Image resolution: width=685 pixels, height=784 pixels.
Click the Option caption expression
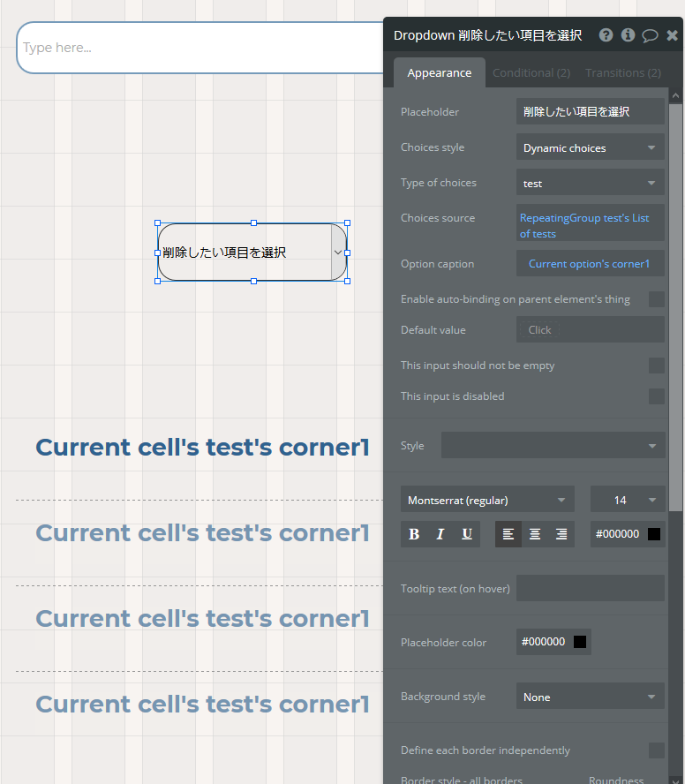tap(590, 263)
